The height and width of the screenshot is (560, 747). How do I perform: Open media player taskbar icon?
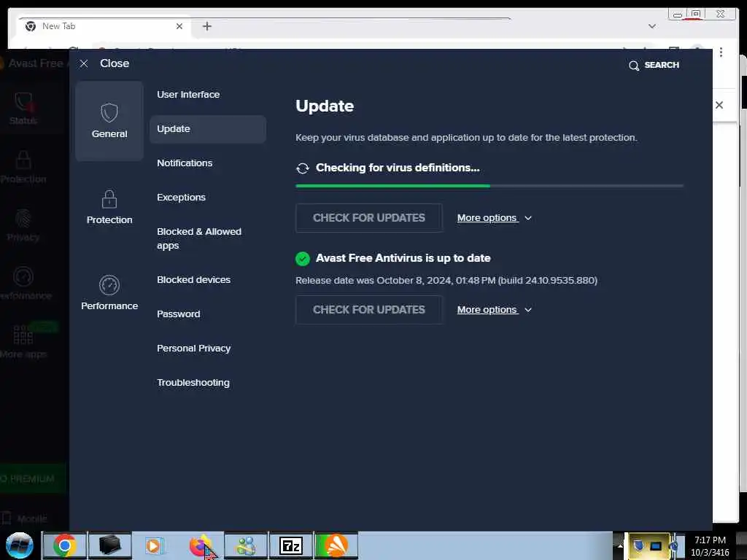point(155,545)
